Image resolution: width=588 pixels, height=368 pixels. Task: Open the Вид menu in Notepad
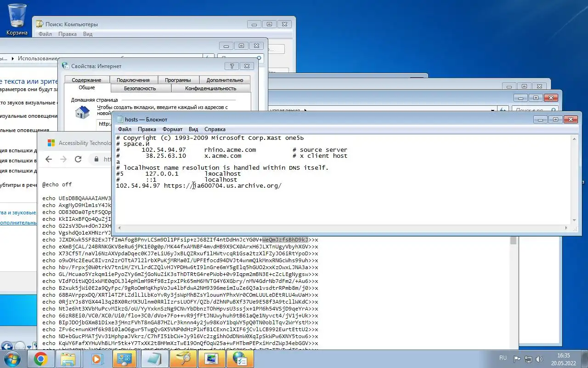(x=193, y=129)
